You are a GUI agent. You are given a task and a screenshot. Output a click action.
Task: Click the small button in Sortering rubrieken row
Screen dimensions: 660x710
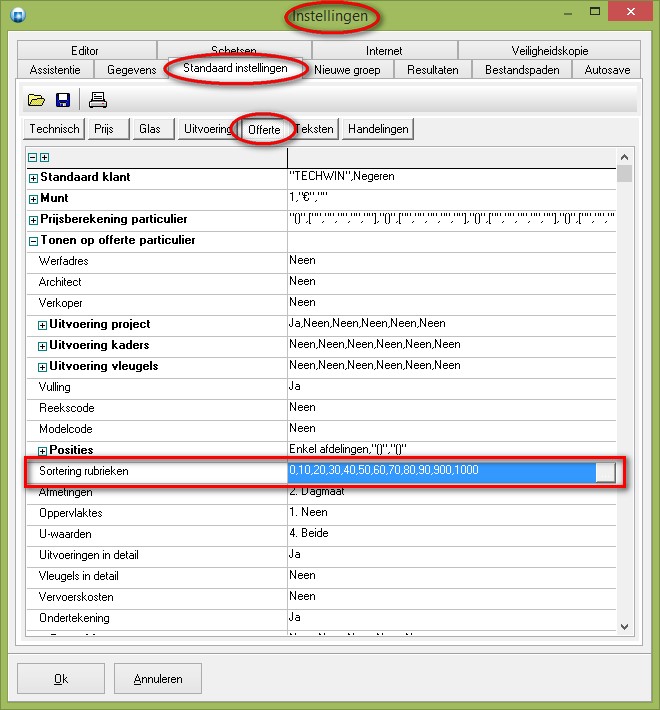coord(605,472)
